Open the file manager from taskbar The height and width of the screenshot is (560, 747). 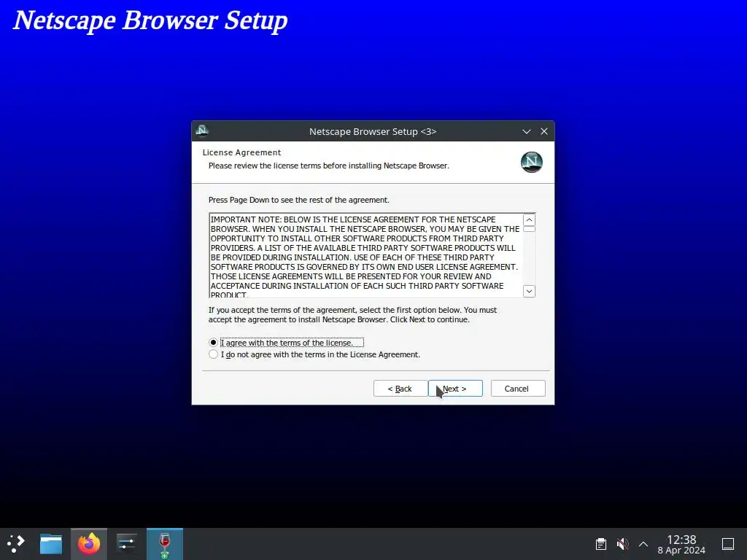(51, 544)
